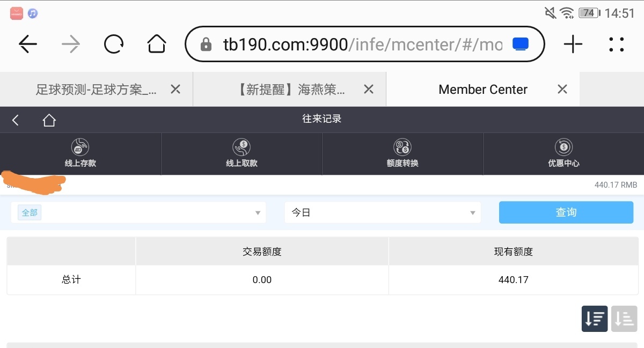Open a new tab with plus icon

[573, 45]
